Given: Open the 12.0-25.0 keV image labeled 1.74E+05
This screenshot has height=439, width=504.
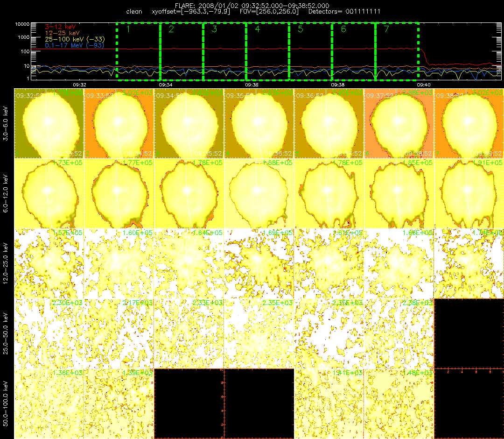Looking at the screenshot, I should click(x=469, y=263).
